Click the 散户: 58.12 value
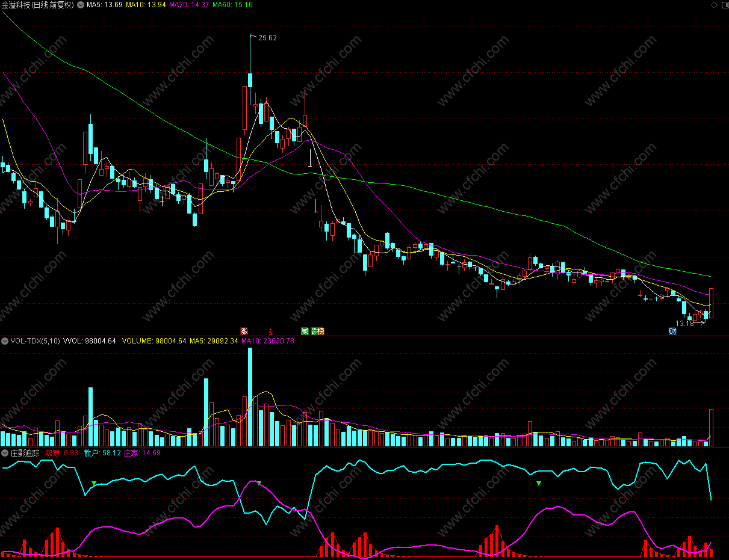The image size is (729, 560). pos(102,453)
